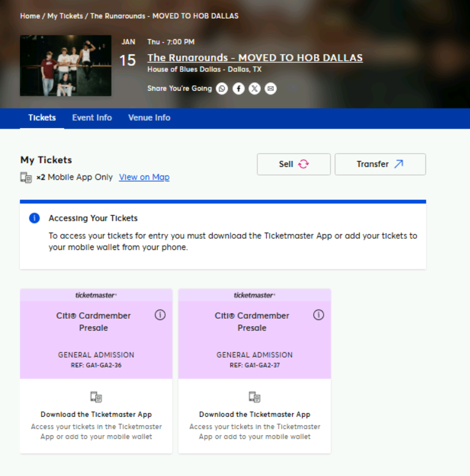Click blue info icon beside Accessing Your Tickets
470x476 pixels.
[x=34, y=218]
